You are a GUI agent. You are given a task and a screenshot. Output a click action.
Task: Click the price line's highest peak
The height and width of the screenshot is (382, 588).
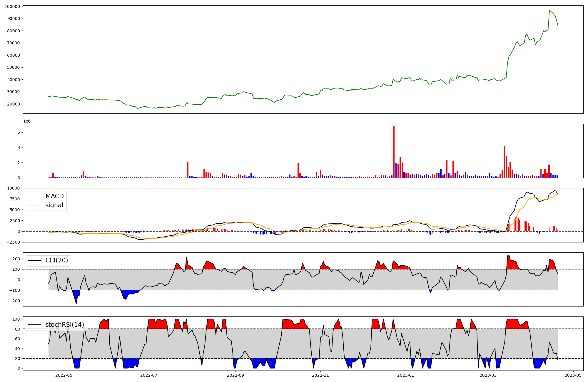pos(549,11)
